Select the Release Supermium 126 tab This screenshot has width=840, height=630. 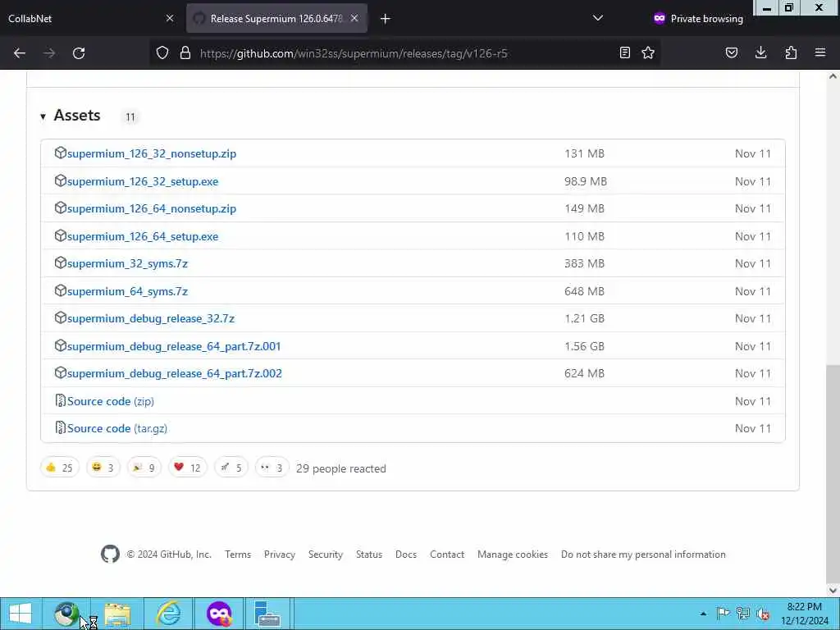(276, 19)
